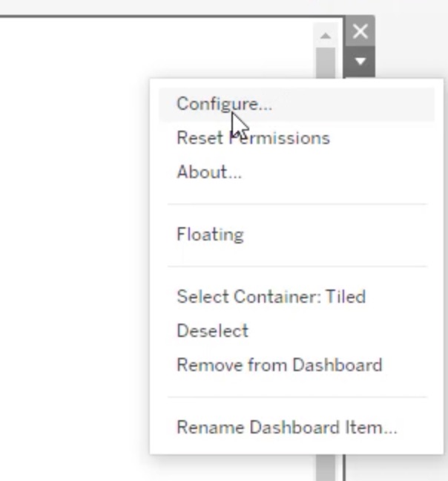
Task: Click the scrollbar's up arrow
Action: (325, 35)
